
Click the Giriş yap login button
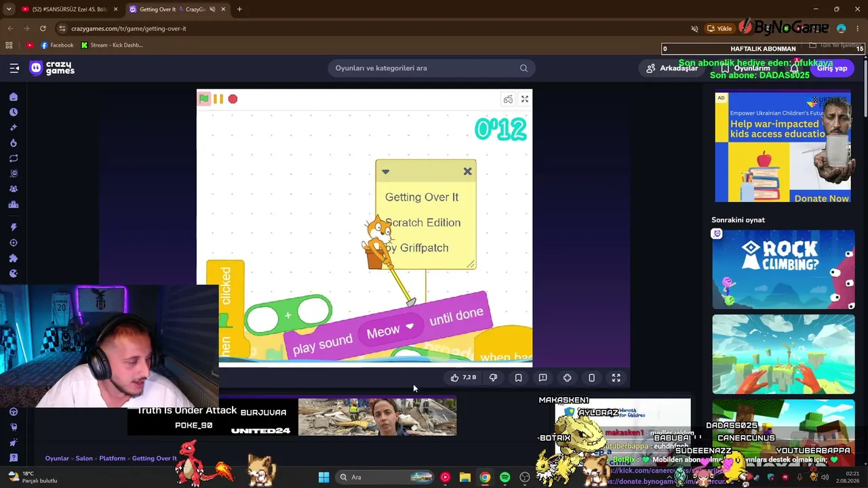pos(831,68)
